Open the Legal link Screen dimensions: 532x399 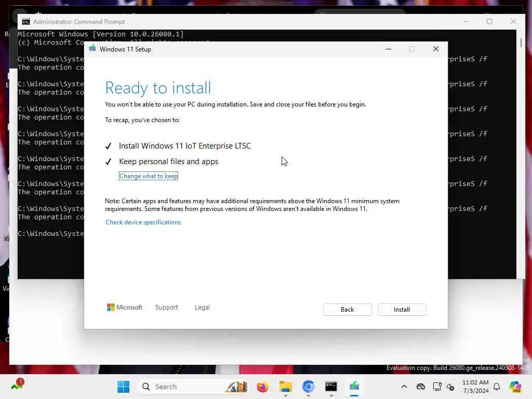coord(202,308)
